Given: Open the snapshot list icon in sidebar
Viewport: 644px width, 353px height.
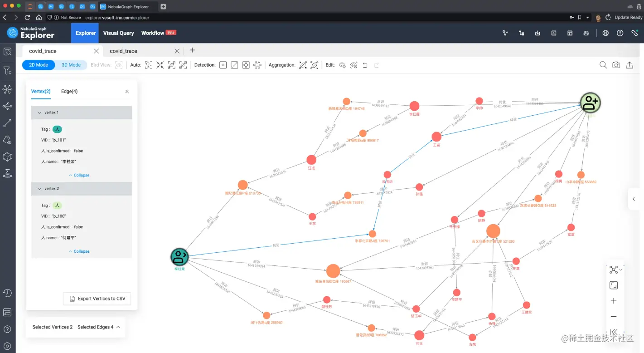Looking at the screenshot, I should coord(7,312).
